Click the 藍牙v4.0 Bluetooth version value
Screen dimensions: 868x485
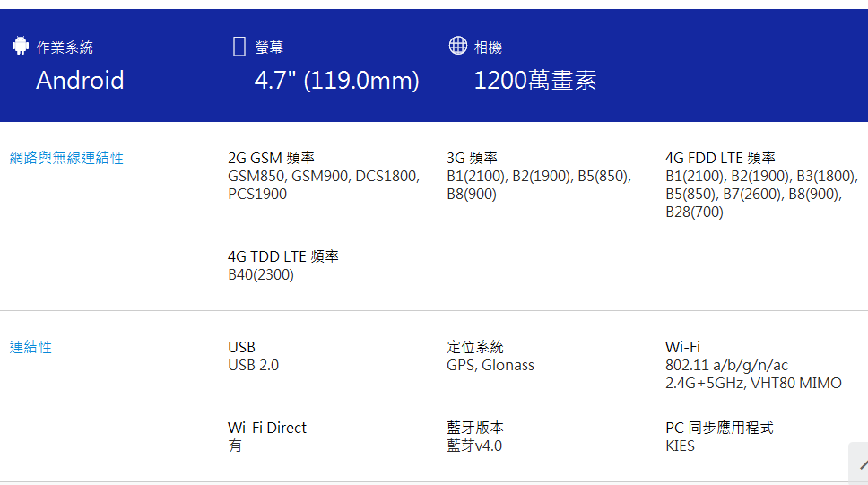point(474,446)
